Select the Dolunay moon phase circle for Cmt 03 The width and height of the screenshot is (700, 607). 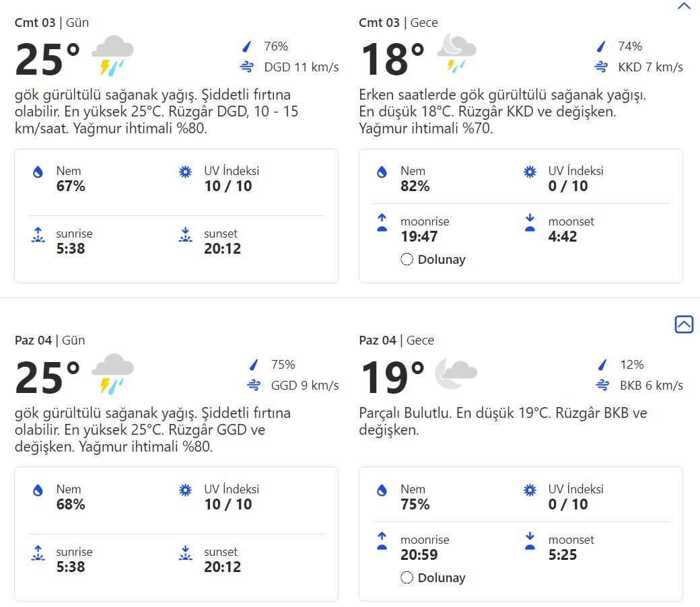coord(407,259)
